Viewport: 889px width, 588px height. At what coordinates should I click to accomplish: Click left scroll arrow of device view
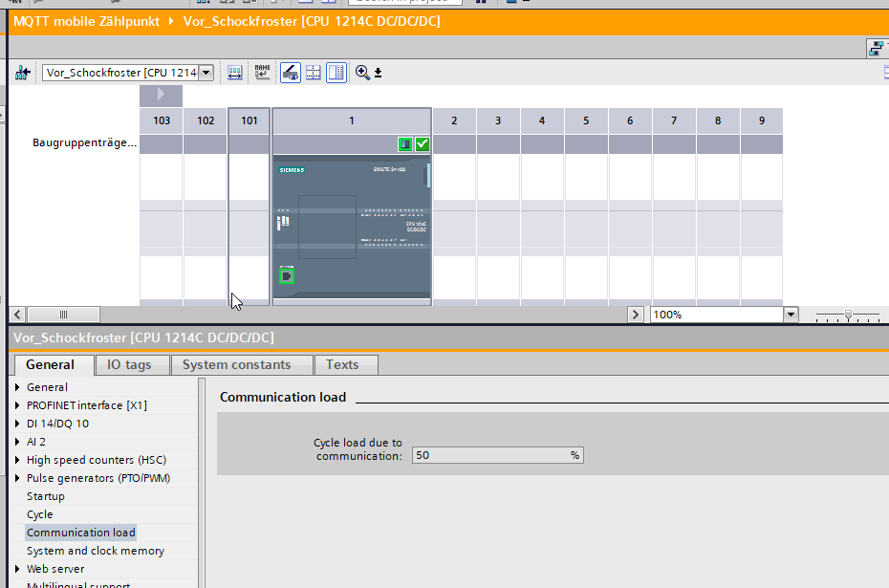tap(17, 315)
